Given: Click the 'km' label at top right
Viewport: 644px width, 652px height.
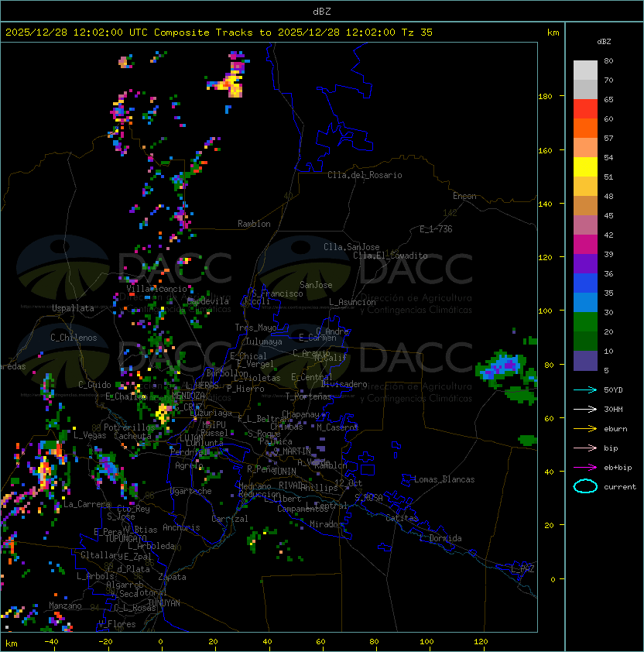Looking at the screenshot, I should (553, 33).
